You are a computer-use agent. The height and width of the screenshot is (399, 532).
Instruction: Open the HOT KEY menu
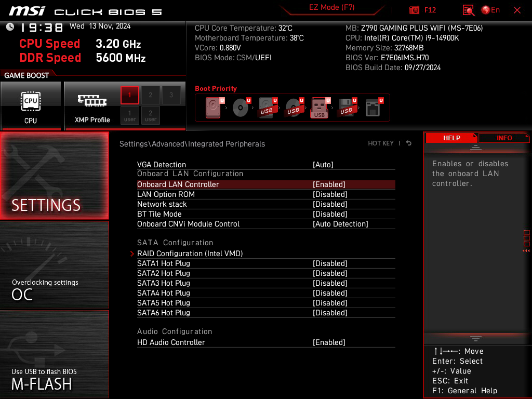click(x=381, y=143)
